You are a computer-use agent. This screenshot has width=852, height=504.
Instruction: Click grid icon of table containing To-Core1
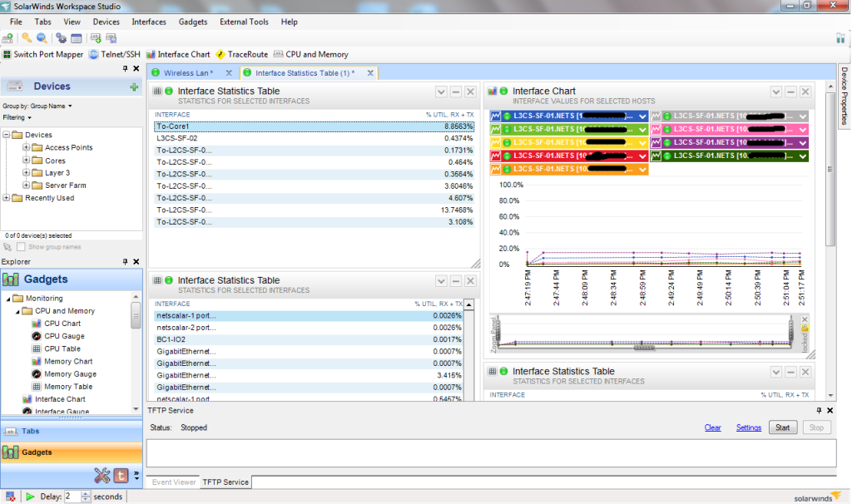157,91
